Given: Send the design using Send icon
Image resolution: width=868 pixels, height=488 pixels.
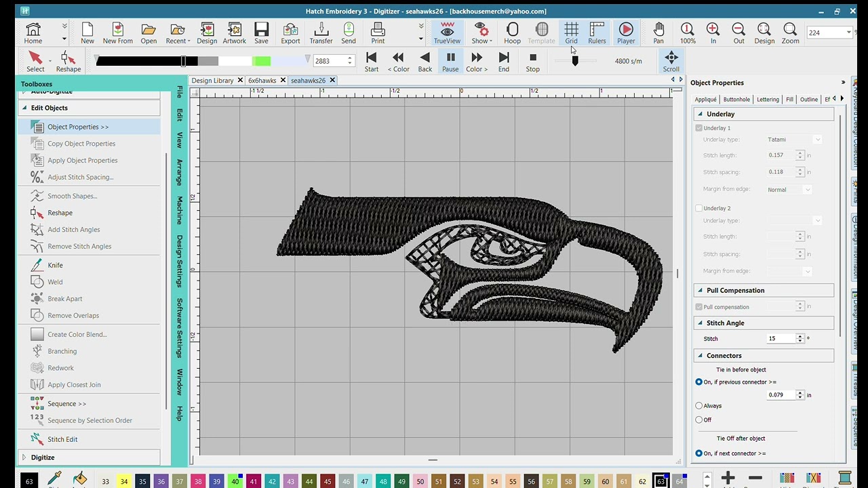Looking at the screenshot, I should click(349, 33).
